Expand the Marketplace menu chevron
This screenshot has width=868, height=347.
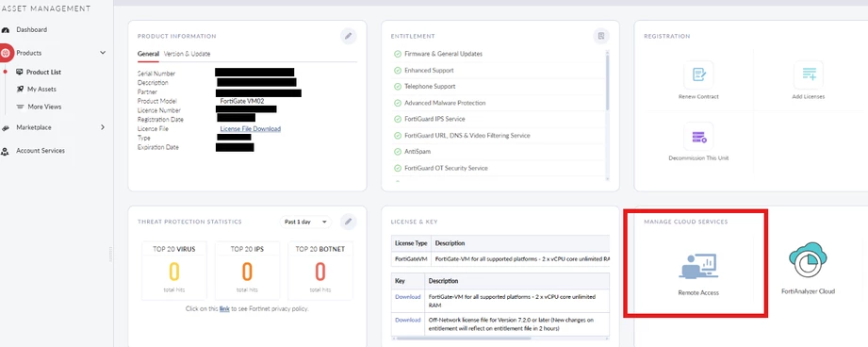pyautogui.click(x=103, y=127)
